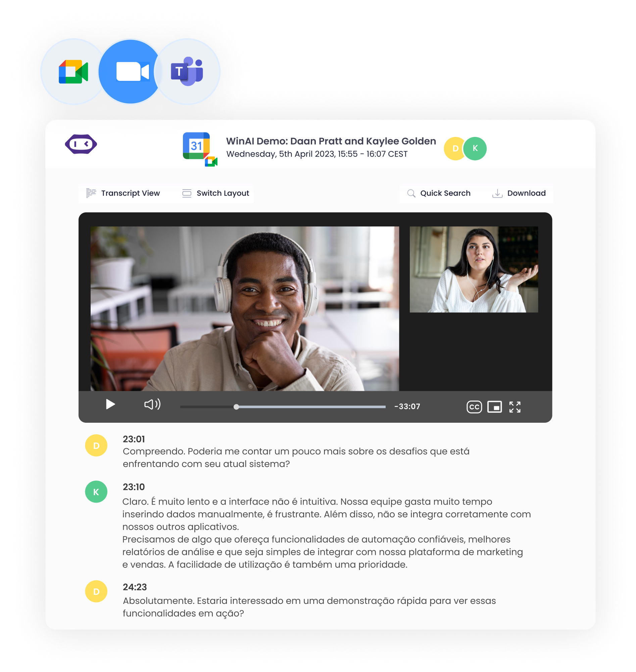Viewport: 636px width, 672px height.
Task: Select the Zoom camera icon
Action: click(x=131, y=72)
